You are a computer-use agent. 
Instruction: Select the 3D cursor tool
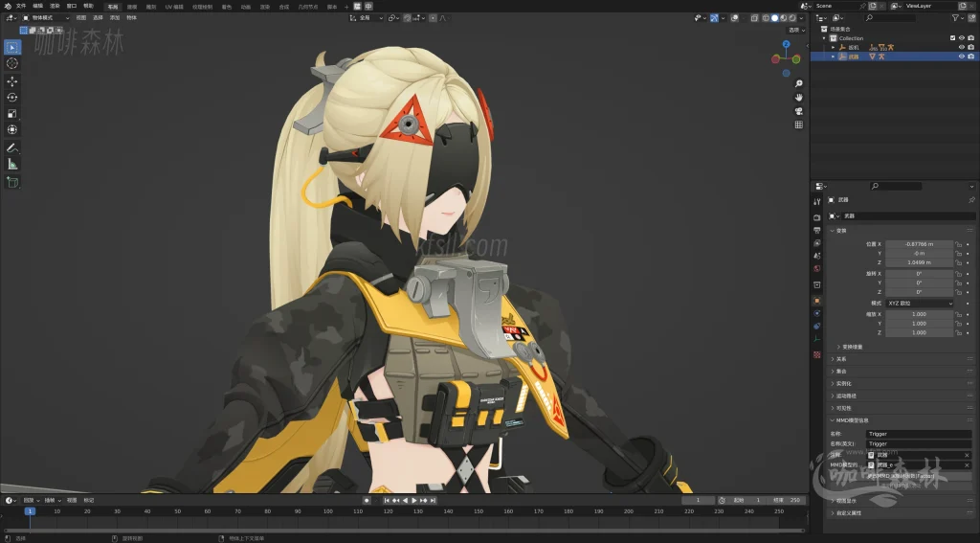pyautogui.click(x=11, y=63)
